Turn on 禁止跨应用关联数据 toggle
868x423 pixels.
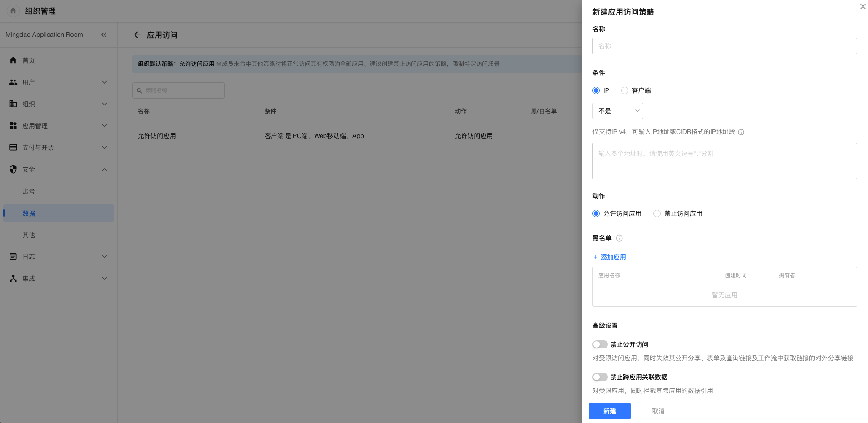coord(600,377)
